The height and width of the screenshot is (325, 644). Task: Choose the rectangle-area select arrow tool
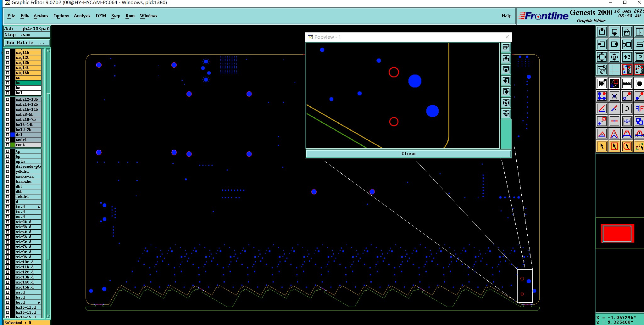click(614, 146)
